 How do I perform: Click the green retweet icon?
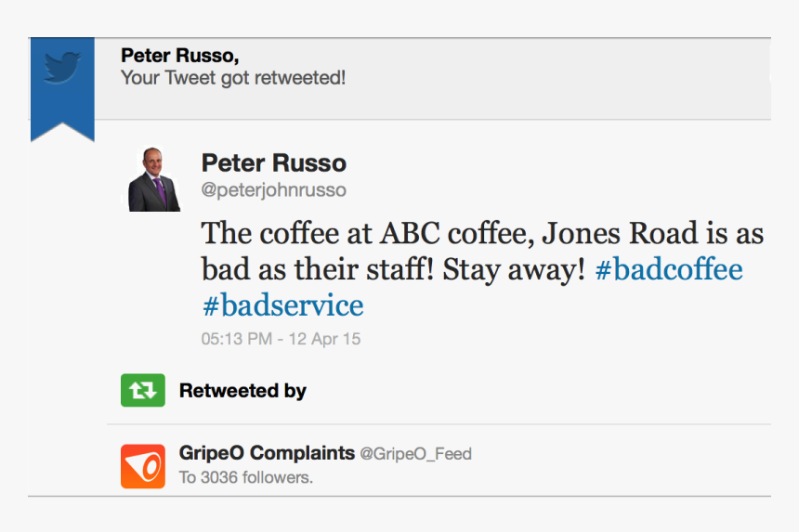[142, 391]
